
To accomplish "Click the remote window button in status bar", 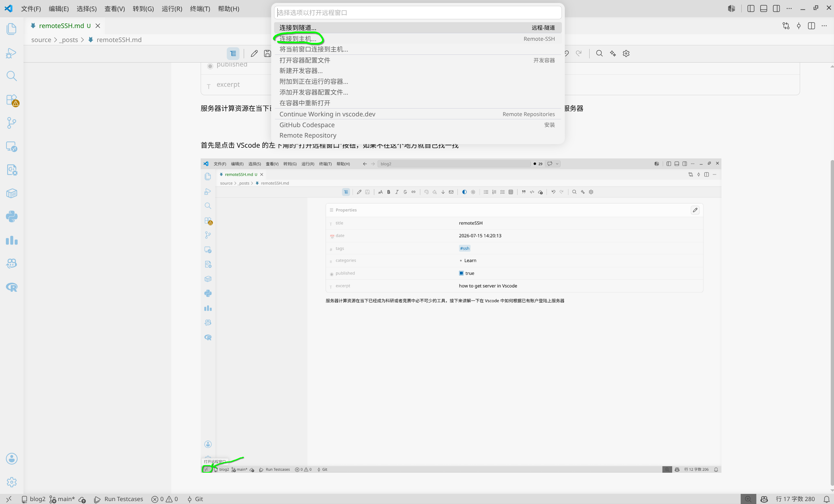I will (x=9, y=499).
